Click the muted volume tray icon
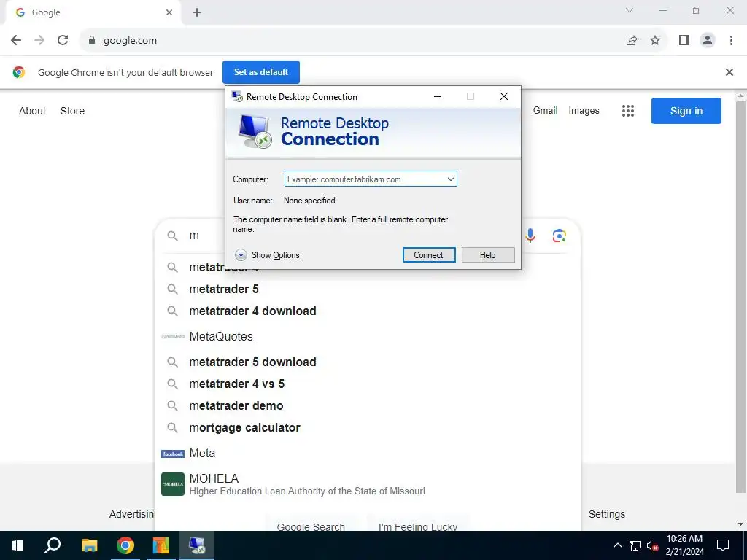Screen dimensions: 747x560 pos(653,545)
